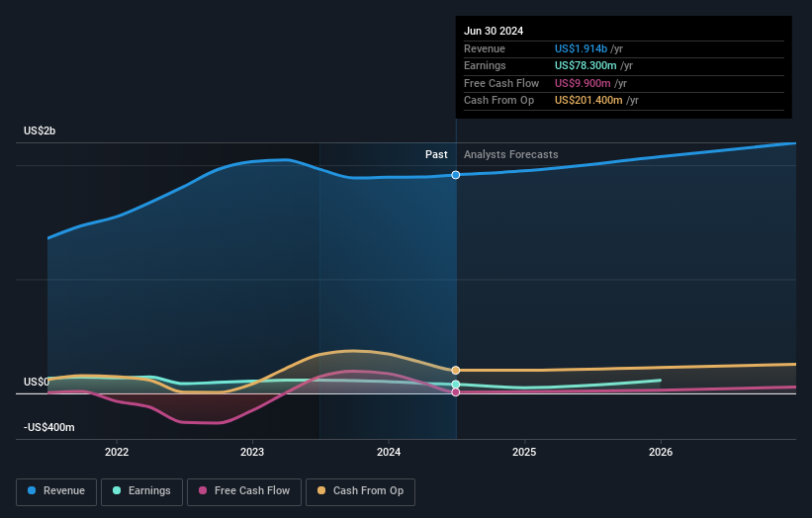Click the 'Free Cash Flow' row label in tooltip
The width and height of the screenshot is (812, 518).
(501, 83)
